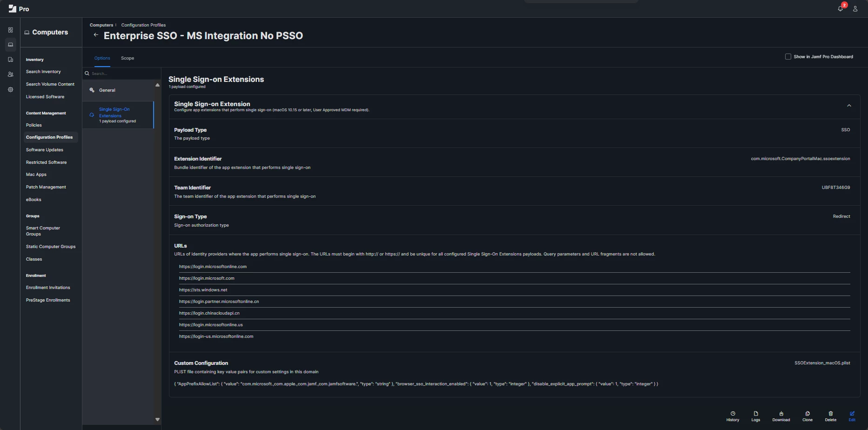868x430 pixels.
Task: Switch to the Options tab
Action: click(x=102, y=58)
